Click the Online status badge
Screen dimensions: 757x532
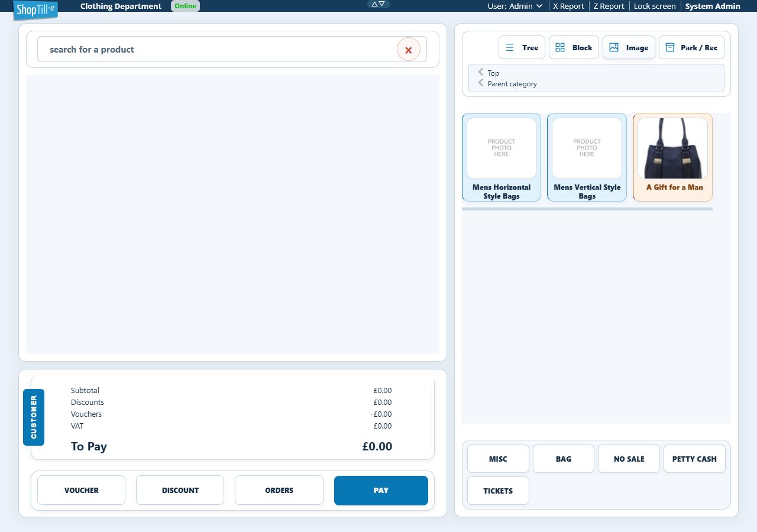coord(185,6)
